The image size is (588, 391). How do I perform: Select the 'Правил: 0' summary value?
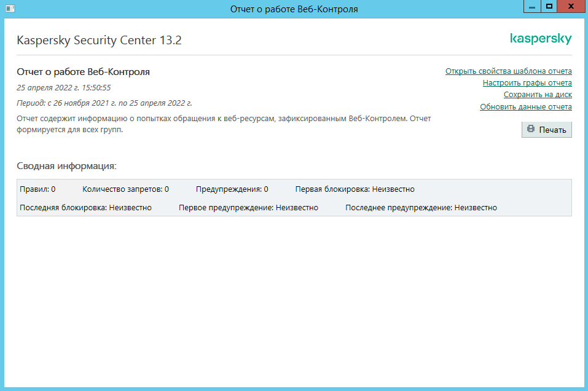tap(37, 189)
